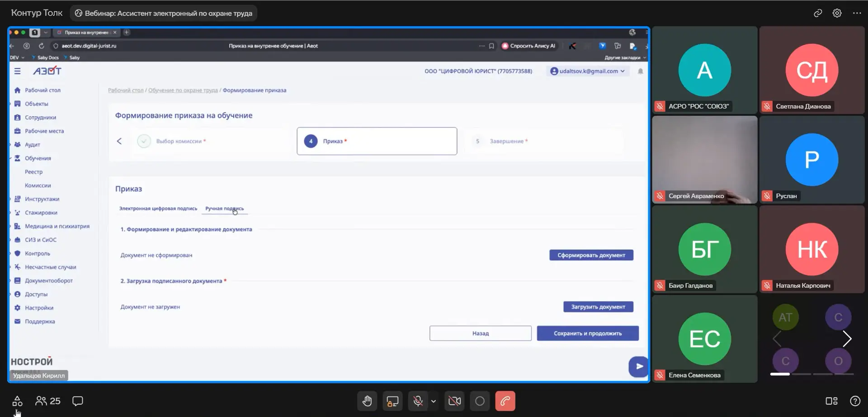Open help question mark icon

855,401
